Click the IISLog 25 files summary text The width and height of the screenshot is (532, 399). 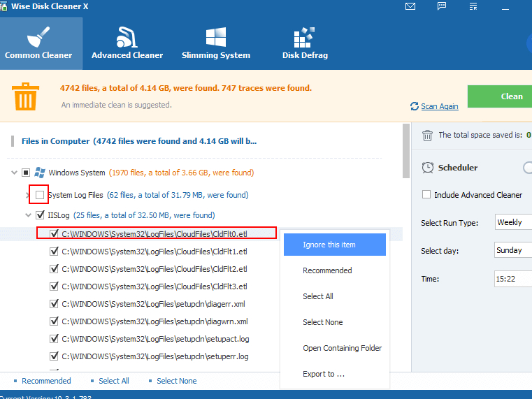(144, 215)
